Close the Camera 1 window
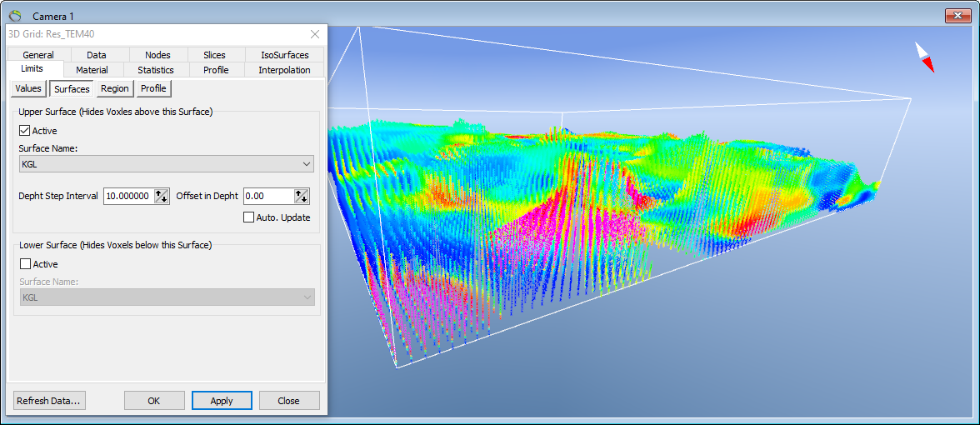 click(958, 16)
